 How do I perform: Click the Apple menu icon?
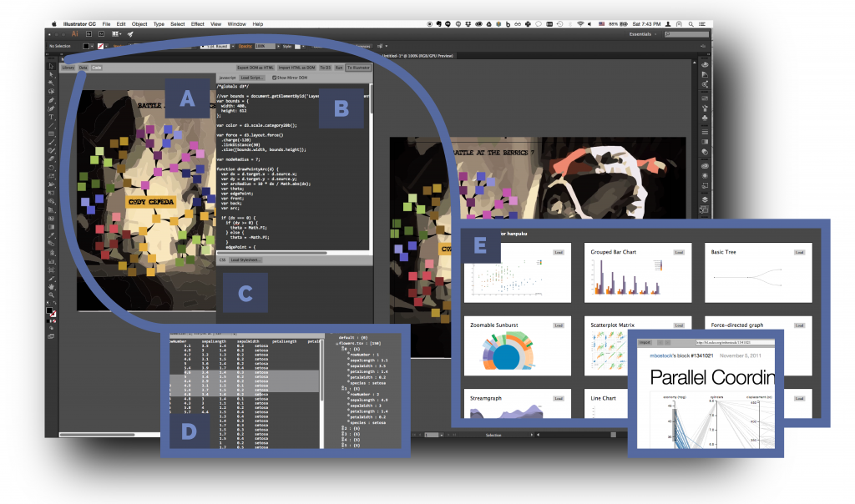[x=53, y=23]
